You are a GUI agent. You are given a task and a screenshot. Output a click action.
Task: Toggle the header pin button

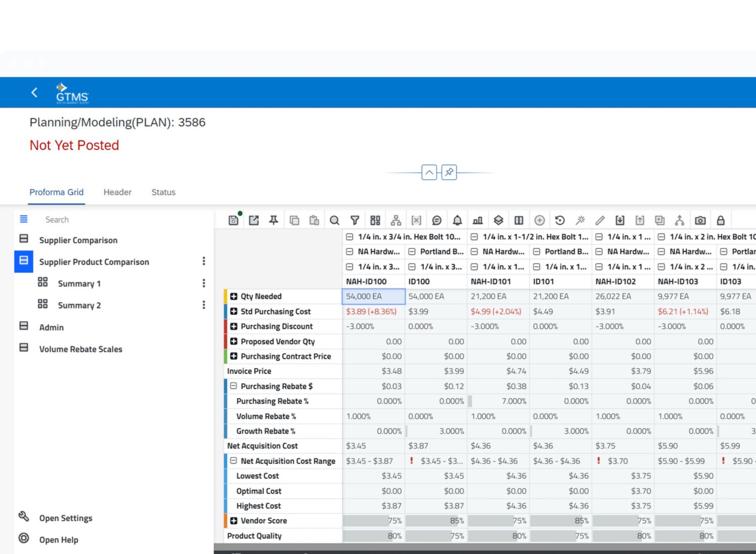coord(449,172)
